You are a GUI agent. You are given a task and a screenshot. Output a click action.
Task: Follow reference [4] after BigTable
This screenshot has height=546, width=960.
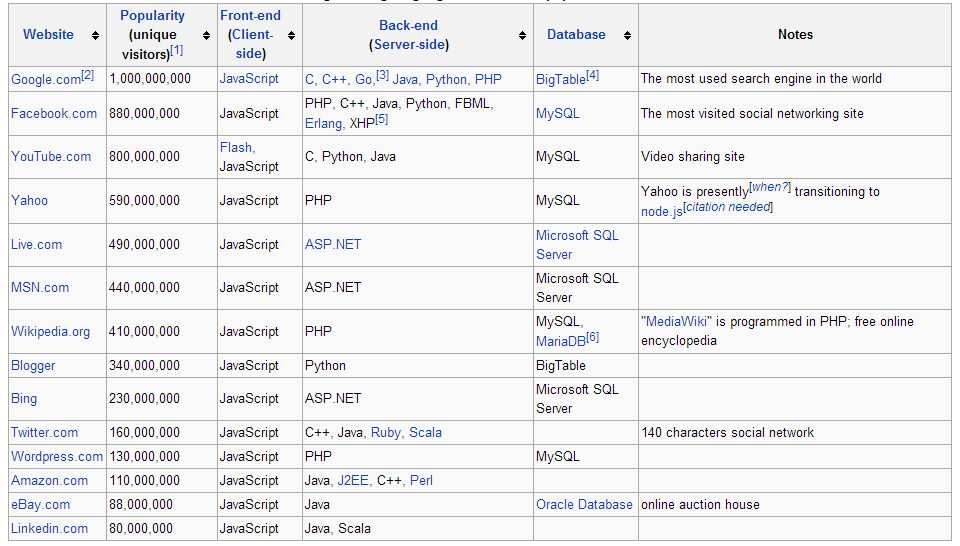point(593,75)
